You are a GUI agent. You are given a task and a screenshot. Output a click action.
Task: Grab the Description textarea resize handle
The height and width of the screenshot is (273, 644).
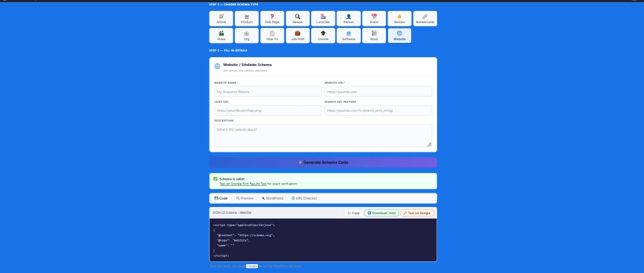click(x=429, y=144)
